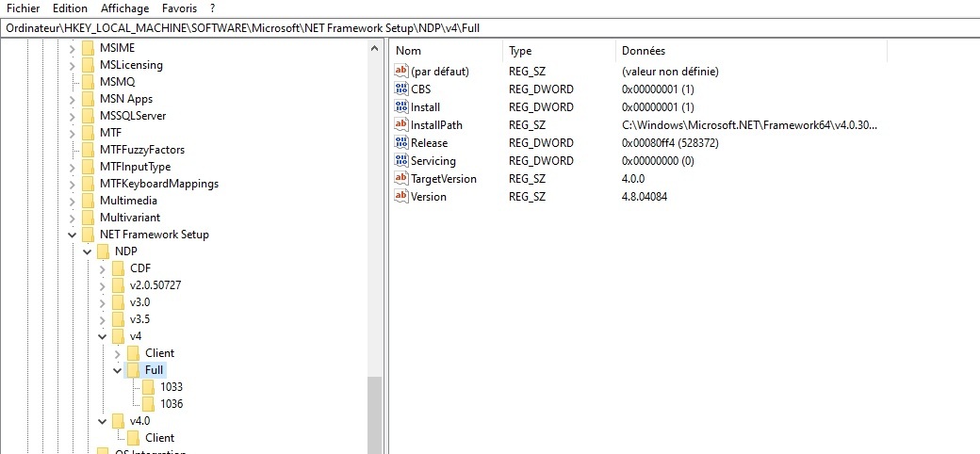Click the tree pane vertical scrollbar thumb

[x=374, y=414]
